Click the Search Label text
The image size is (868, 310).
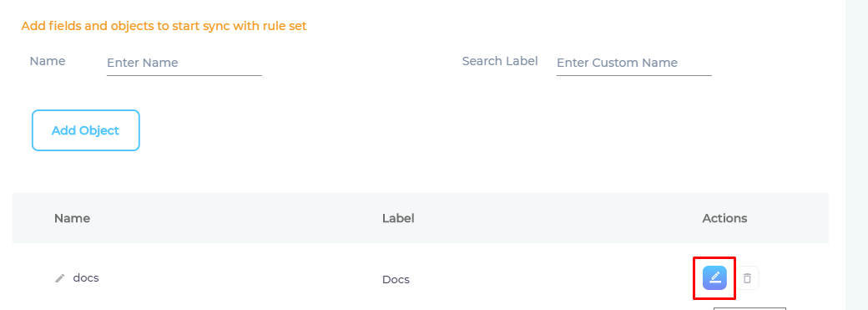tap(500, 61)
